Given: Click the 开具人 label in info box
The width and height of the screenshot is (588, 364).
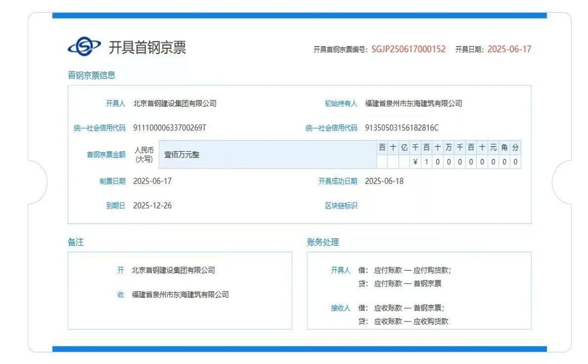Looking at the screenshot, I should click(x=115, y=103).
